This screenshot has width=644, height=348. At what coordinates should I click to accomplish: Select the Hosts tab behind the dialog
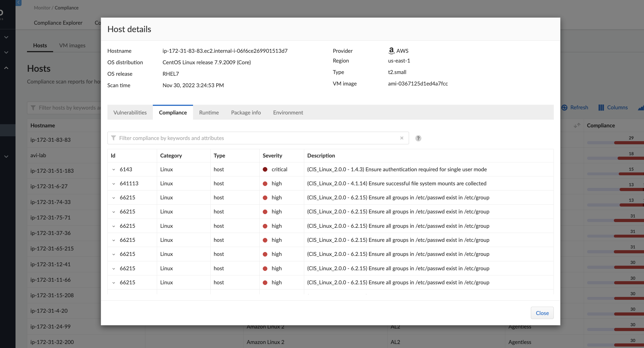(x=40, y=45)
